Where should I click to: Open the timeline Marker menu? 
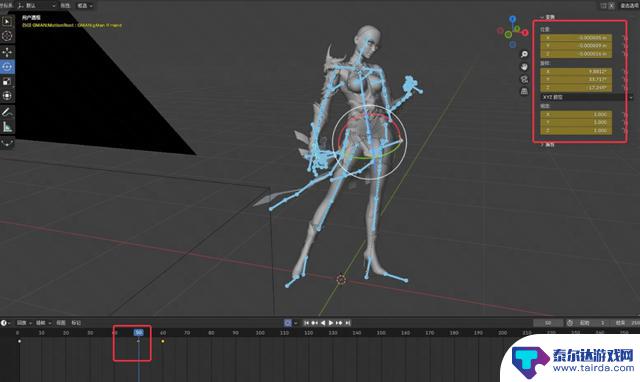(76, 323)
